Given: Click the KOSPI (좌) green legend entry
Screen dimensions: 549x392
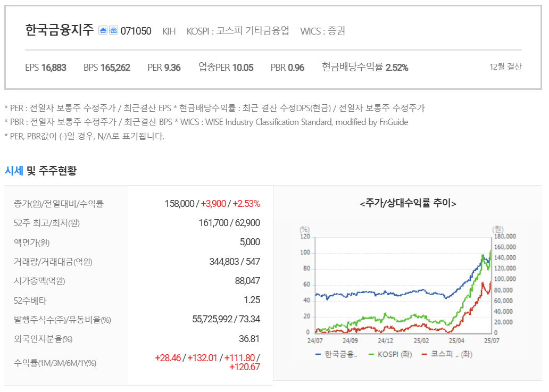Looking at the screenshot, I should [x=390, y=355].
